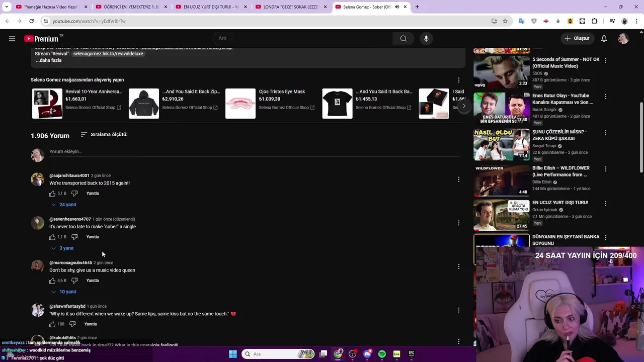Open options for @marcosagsubs4645 comment

(x=458, y=266)
